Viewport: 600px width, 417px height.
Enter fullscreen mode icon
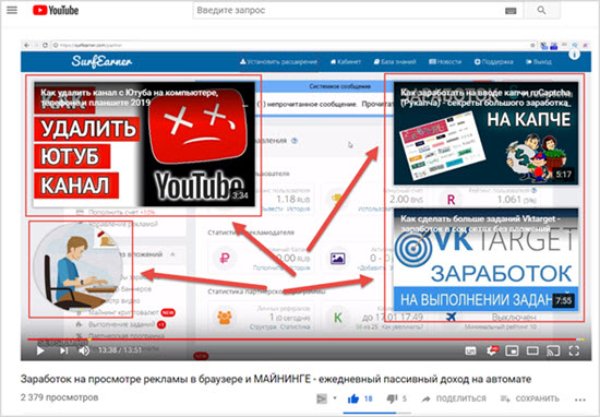click(x=574, y=350)
